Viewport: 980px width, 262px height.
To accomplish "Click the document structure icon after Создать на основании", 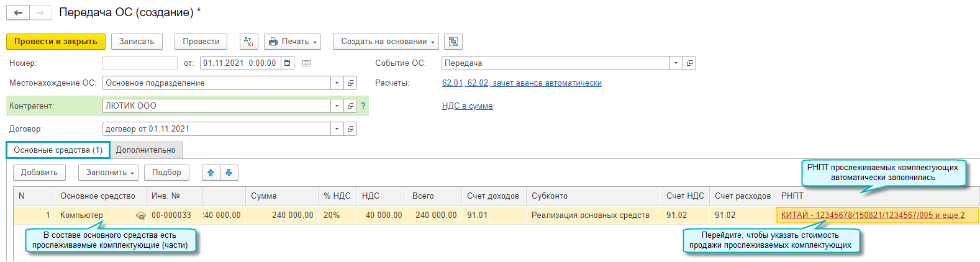I will click(453, 42).
